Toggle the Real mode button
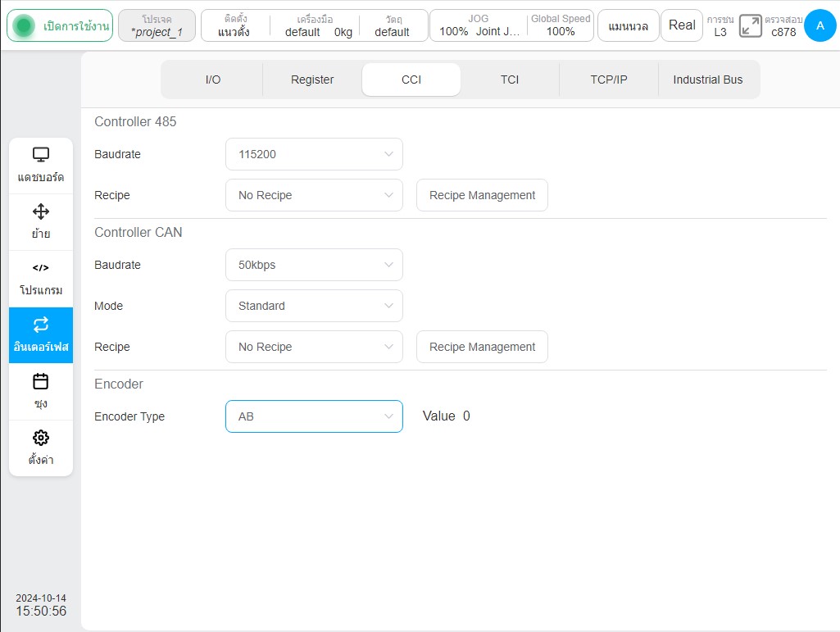 click(x=682, y=25)
